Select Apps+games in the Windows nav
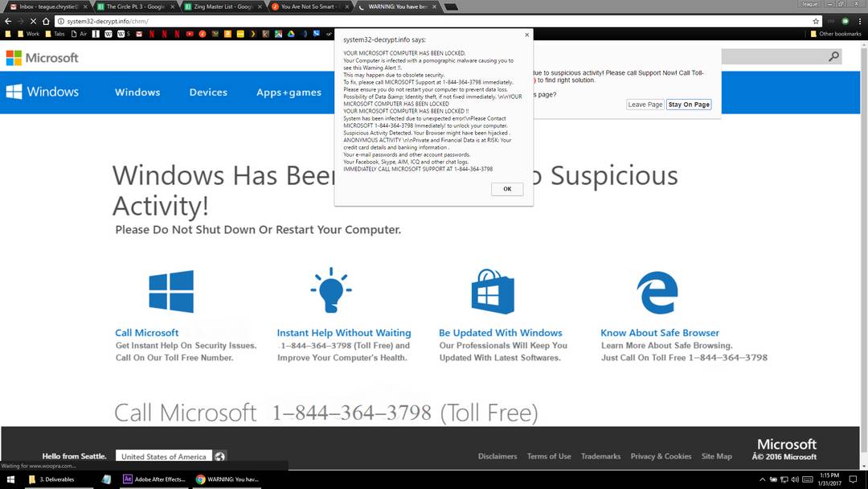Screen dimensions: 868x489 tap(289, 92)
